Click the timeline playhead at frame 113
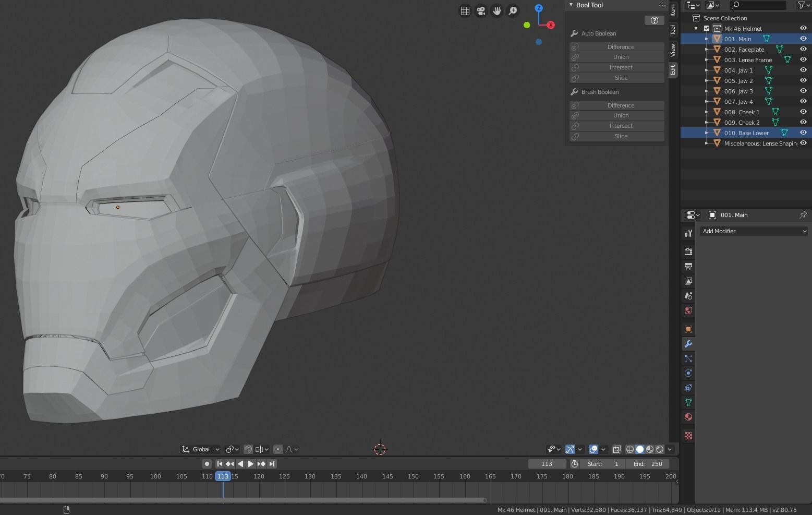This screenshot has width=812, height=515. tap(223, 476)
